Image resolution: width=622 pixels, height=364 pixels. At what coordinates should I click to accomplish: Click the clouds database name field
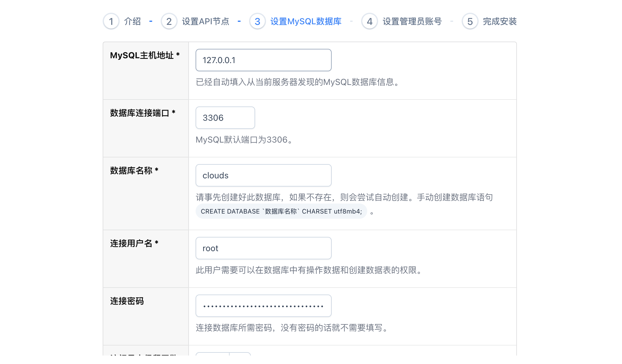pos(263,175)
